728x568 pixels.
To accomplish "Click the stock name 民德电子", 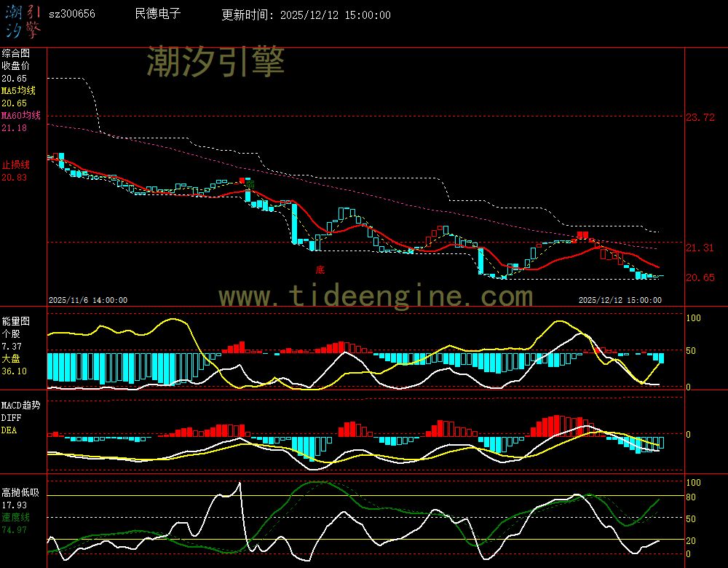I will tap(158, 15).
